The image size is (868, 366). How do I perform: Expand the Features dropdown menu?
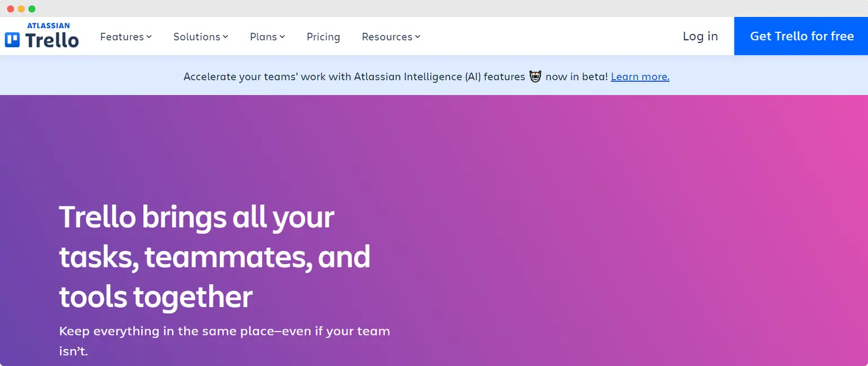126,37
